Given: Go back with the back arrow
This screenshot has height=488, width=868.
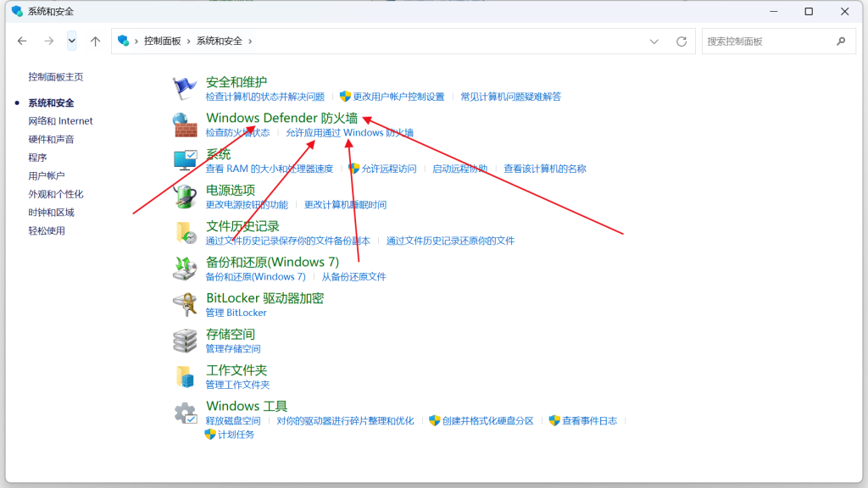Looking at the screenshot, I should (x=22, y=41).
